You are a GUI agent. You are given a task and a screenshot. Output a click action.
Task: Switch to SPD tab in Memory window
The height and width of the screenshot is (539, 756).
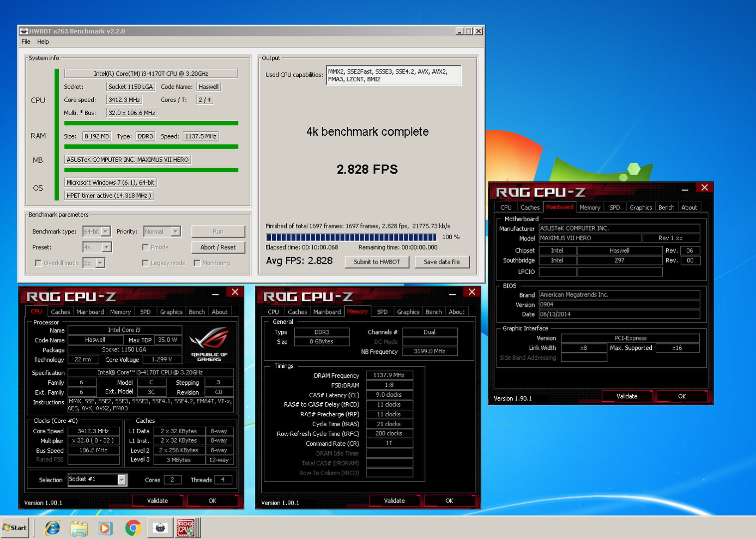pos(382,312)
